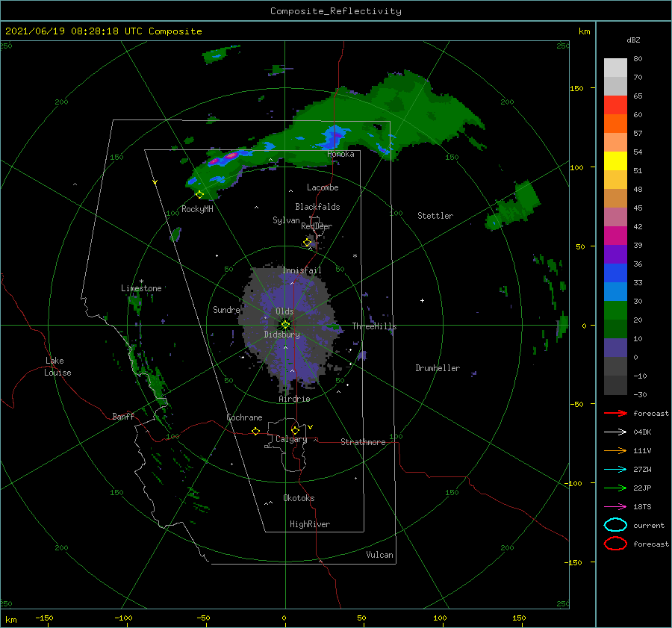672x628 pixels.
Task: Click the bright green 20-30 dBZ swatch
Action: click(x=615, y=310)
